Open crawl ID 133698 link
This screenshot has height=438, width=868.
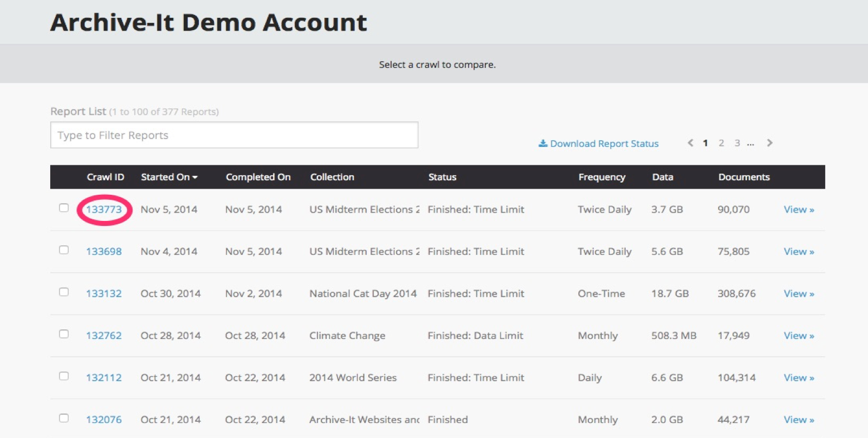coord(104,252)
